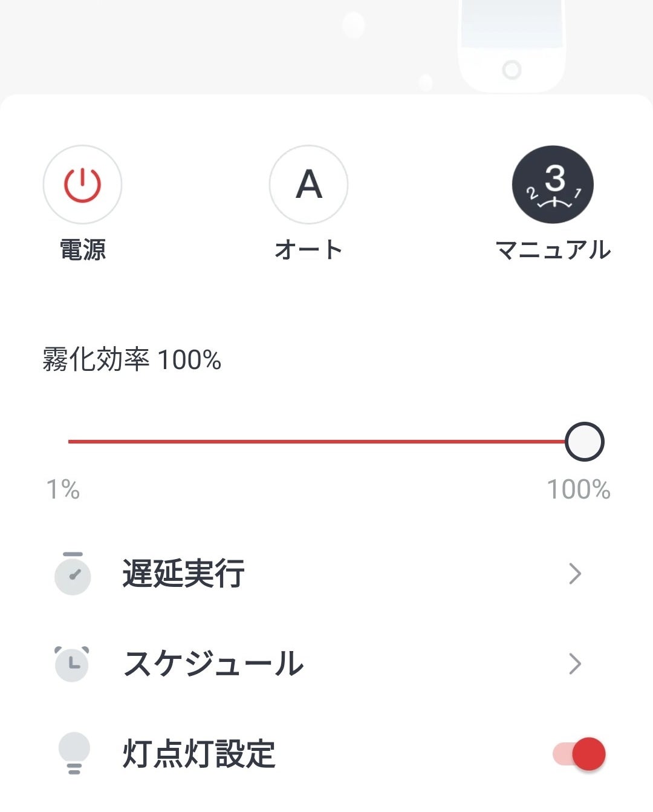Toggle the 灯点灯設定 switch off
This screenshot has width=653, height=812.
pyautogui.click(x=579, y=754)
